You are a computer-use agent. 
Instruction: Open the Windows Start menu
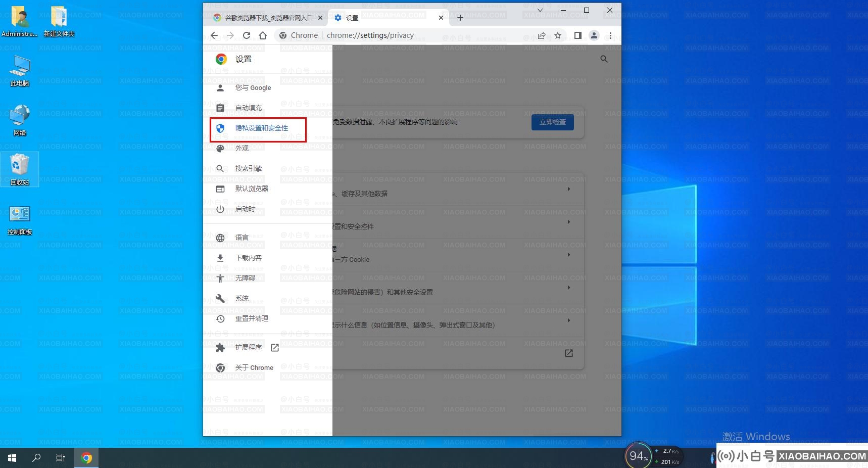coord(12,458)
